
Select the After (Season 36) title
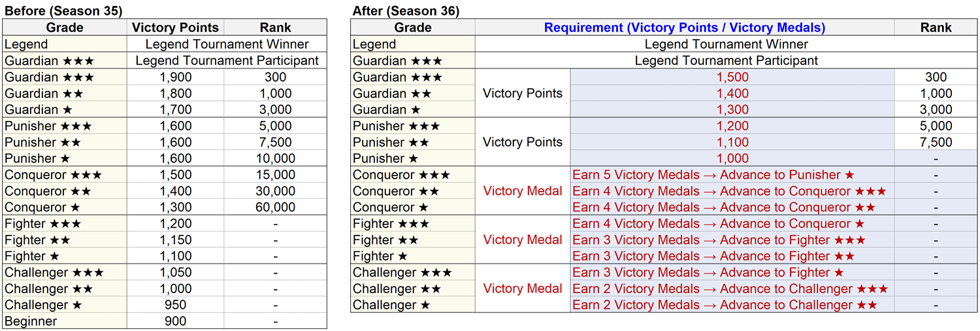click(406, 10)
